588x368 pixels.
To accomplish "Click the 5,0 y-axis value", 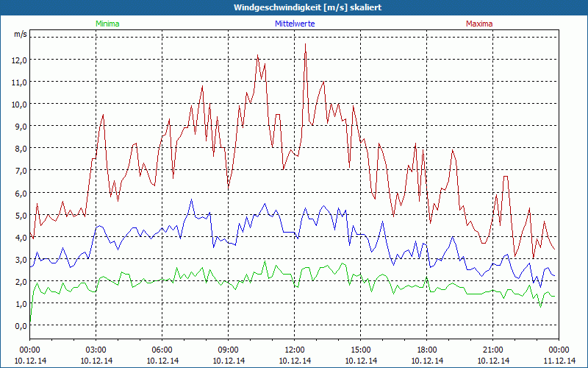I will [x=21, y=215].
